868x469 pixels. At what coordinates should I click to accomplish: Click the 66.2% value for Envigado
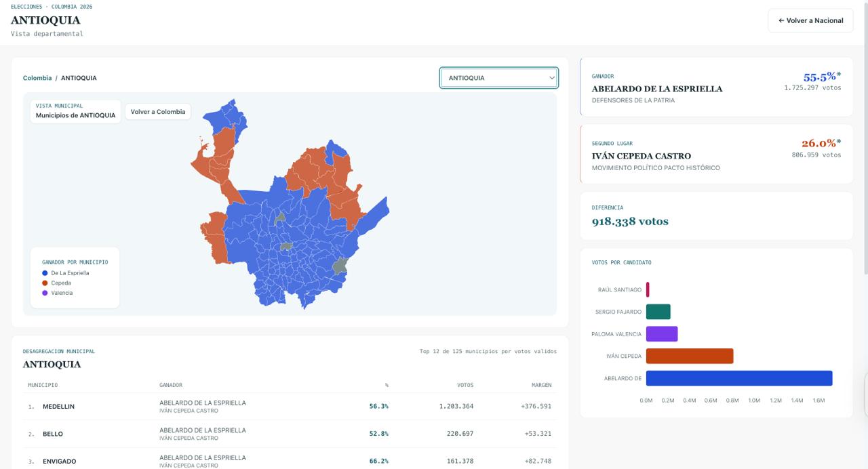tap(379, 462)
